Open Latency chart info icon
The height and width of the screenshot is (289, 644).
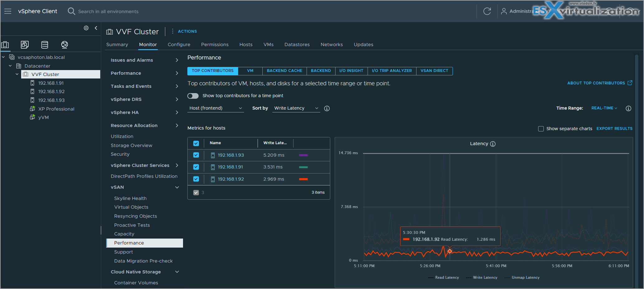493,144
